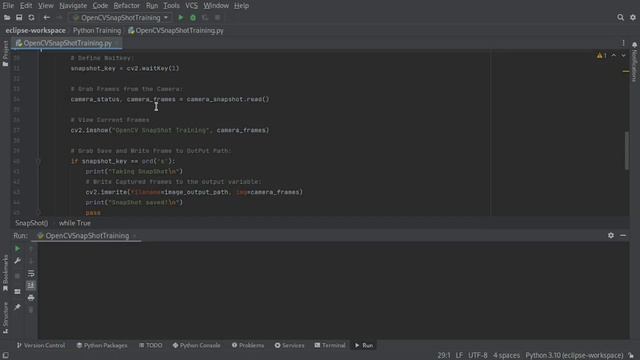Toggle soft-wrap in Run console
The image size is (640, 360).
31,273
